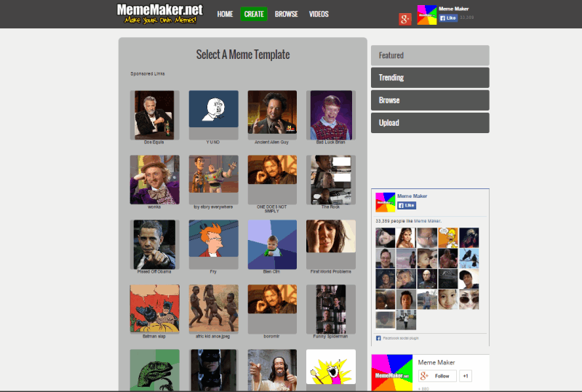Choose the Fry meme template
The height and width of the screenshot is (392, 582).
click(213, 244)
